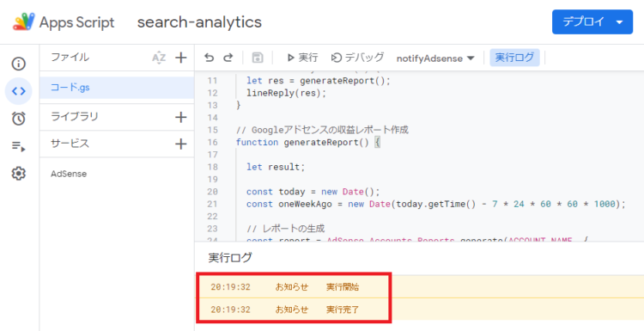Image resolution: width=644 pixels, height=331 pixels.
Task: Redo the last edit
Action: tap(228, 58)
